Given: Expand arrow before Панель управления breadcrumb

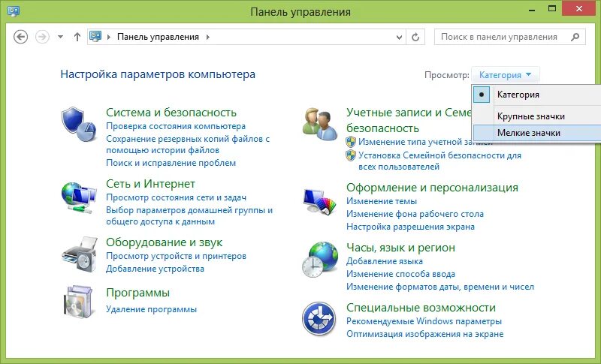Looking at the screenshot, I should coord(109,37).
